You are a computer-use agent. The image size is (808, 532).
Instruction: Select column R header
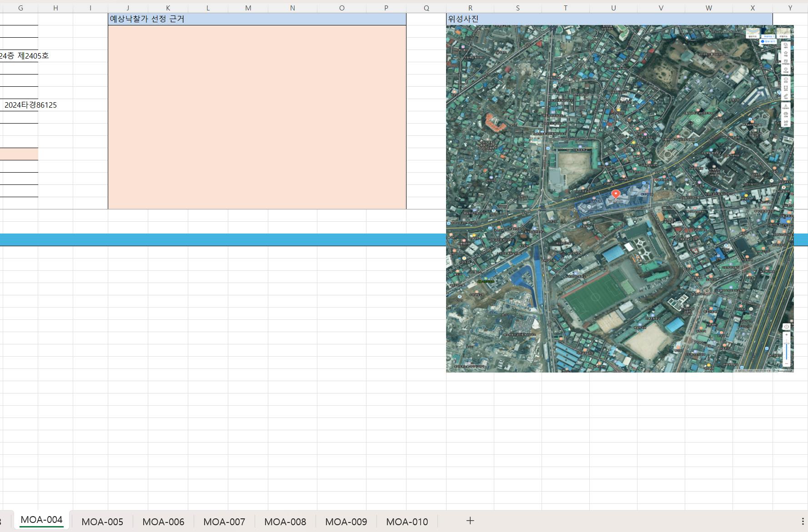pos(470,8)
